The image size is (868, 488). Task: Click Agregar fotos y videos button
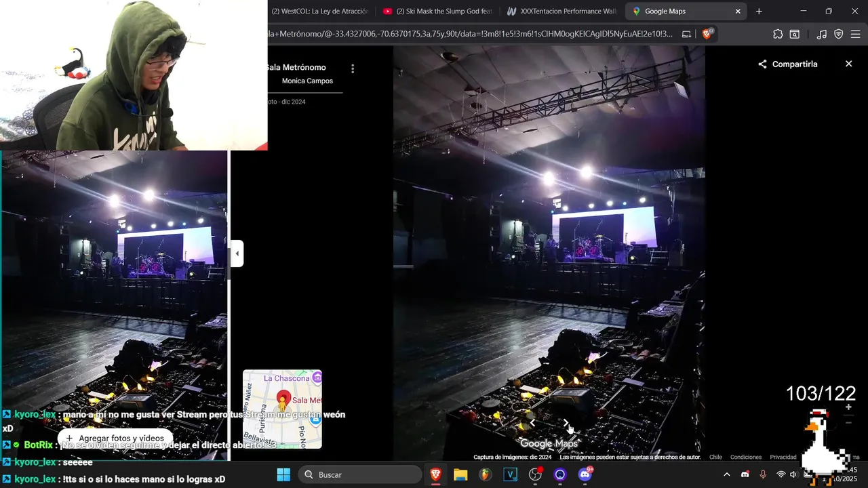(114, 439)
